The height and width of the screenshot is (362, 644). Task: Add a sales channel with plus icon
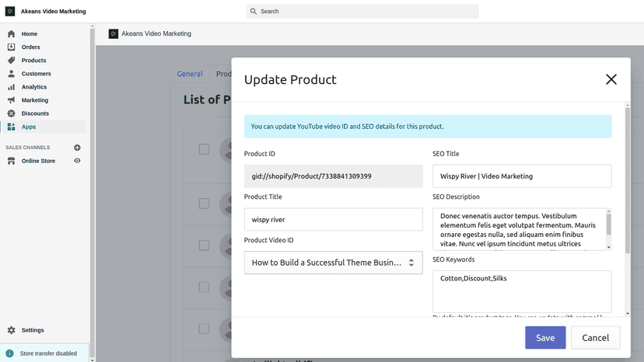coord(77,148)
